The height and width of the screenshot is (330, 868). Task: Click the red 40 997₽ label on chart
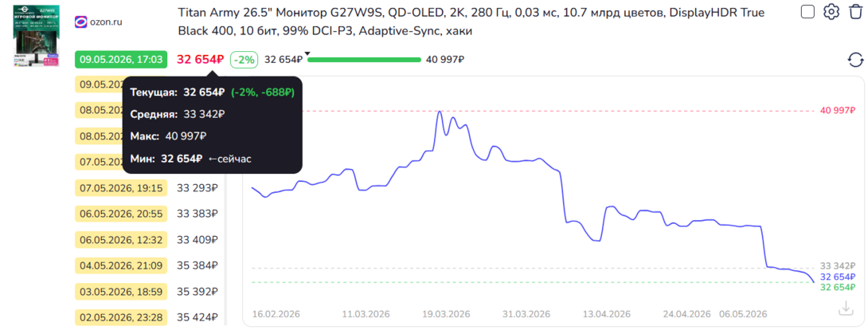(x=838, y=111)
